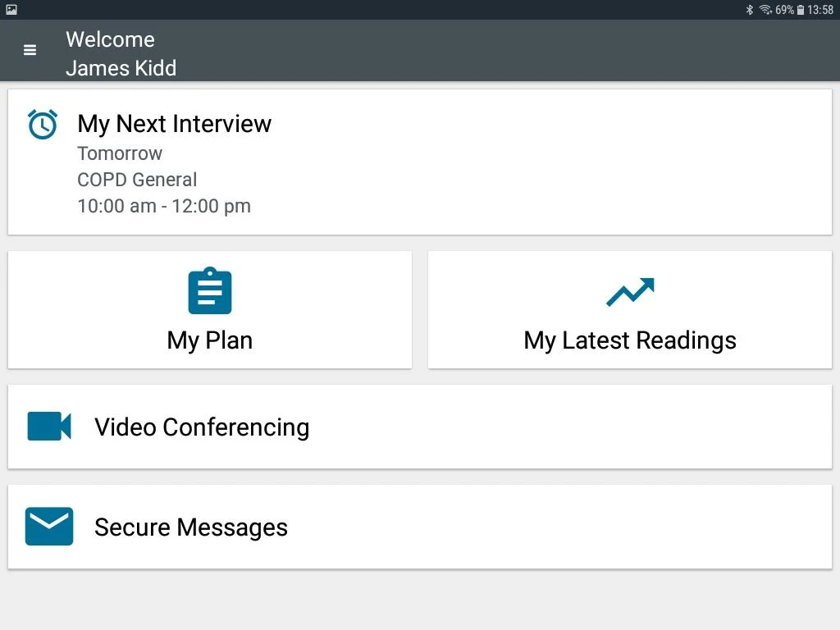Tap the Wi-Fi signal status icon
The height and width of the screenshot is (630, 840).
click(x=765, y=10)
